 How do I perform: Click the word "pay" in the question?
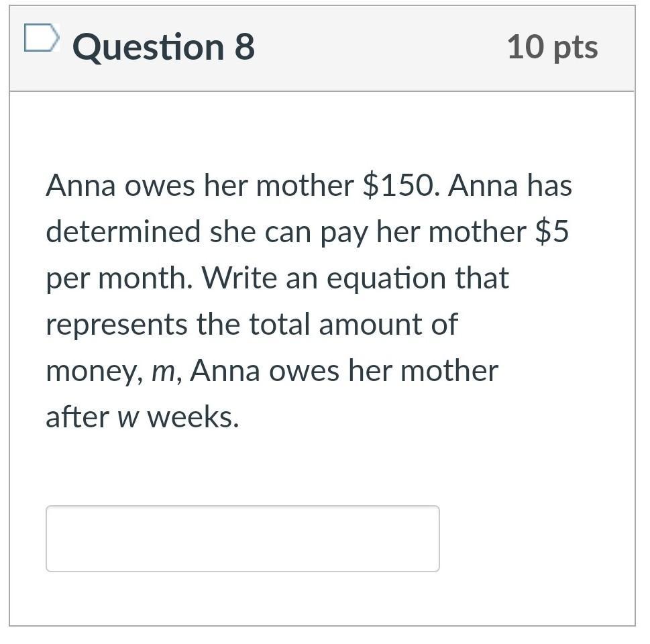coord(343,233)
